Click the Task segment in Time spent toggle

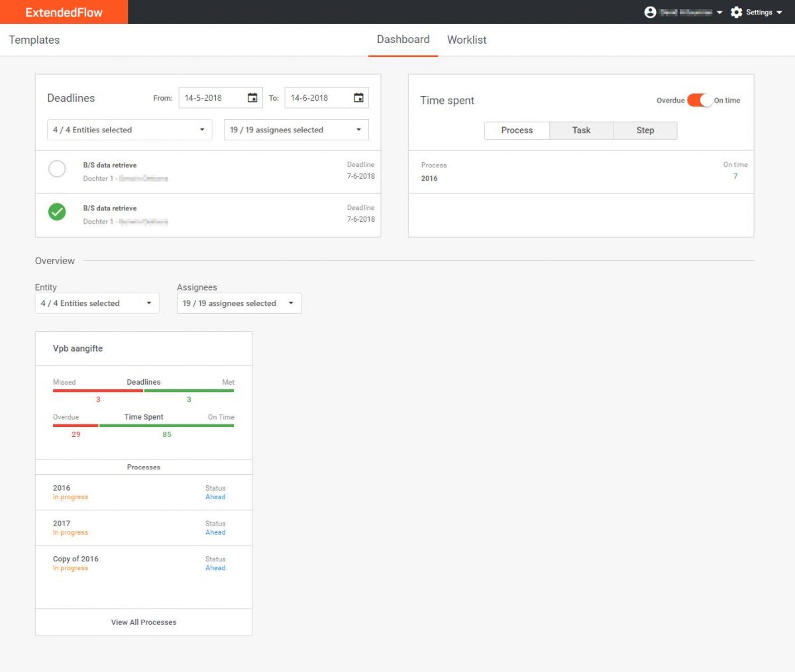click(x=581, y=130)
